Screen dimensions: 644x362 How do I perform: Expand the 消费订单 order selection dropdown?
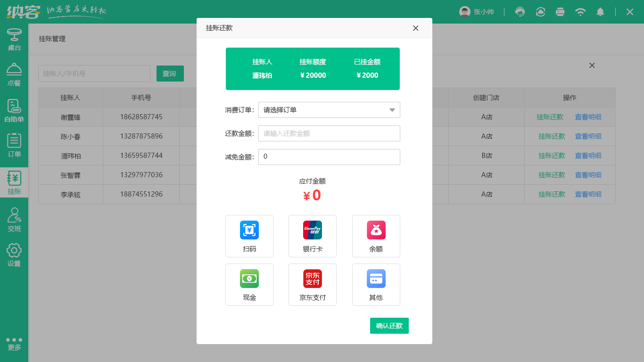coord(329,110)
